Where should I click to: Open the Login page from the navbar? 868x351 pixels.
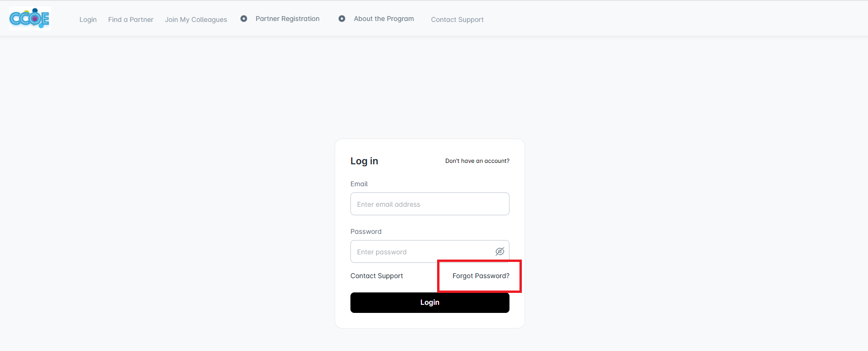point(88,20)
